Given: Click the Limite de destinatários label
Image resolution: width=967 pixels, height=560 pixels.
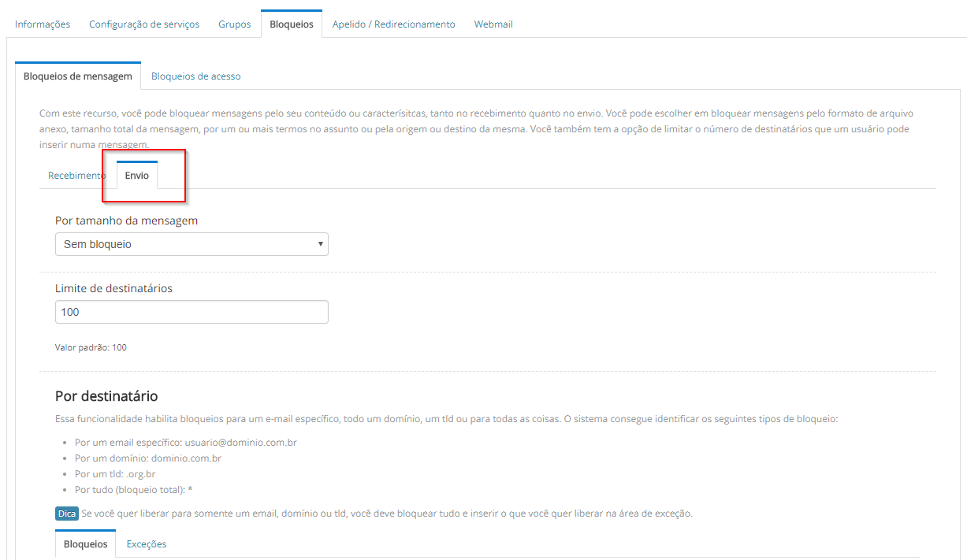Looking at the screenshot, I should coord(113,288).
